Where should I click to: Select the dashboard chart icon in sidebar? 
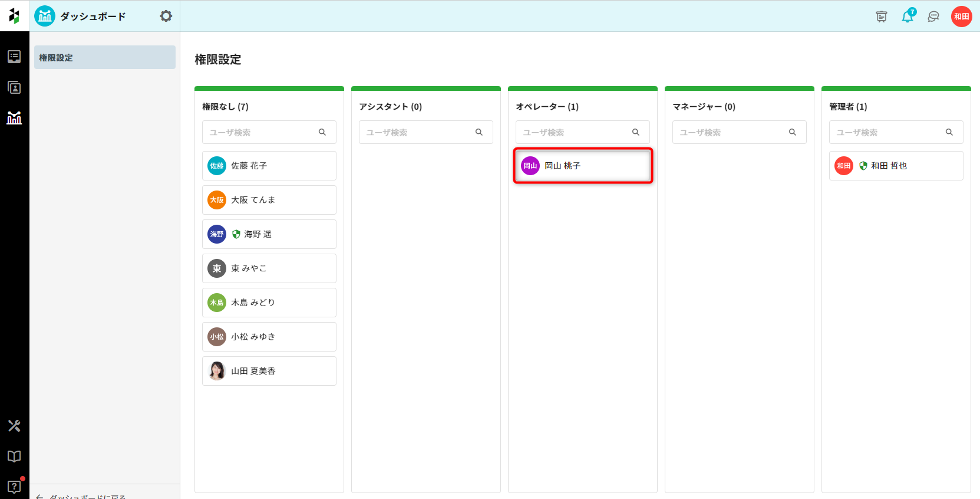pos(14,118)
